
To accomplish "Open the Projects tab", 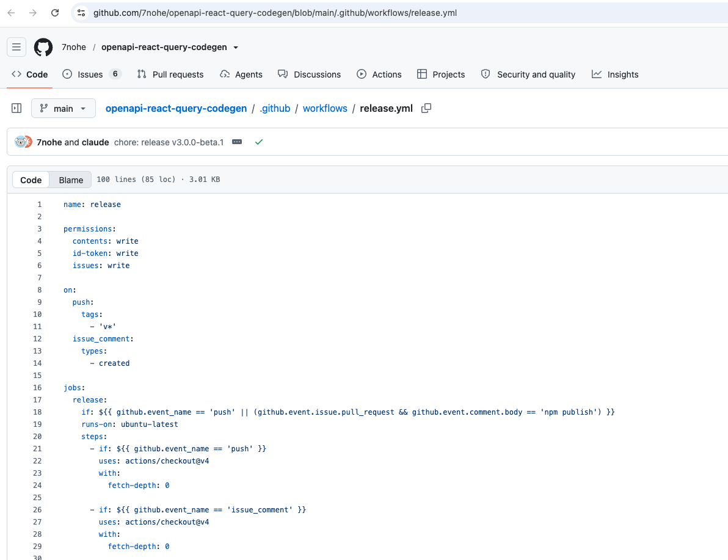I will point(440,75).
